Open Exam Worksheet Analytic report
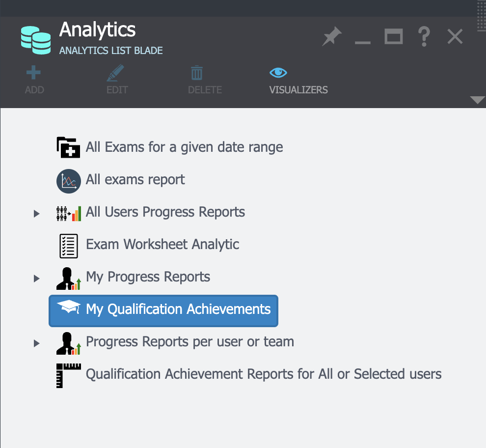 point(162,245)
